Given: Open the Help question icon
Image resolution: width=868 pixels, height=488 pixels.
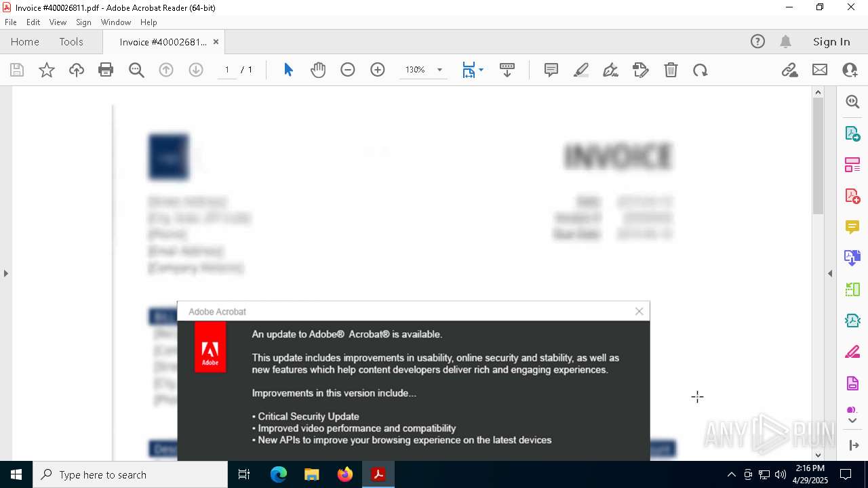Looking at the screenshot, I should (x=757, y=41).
